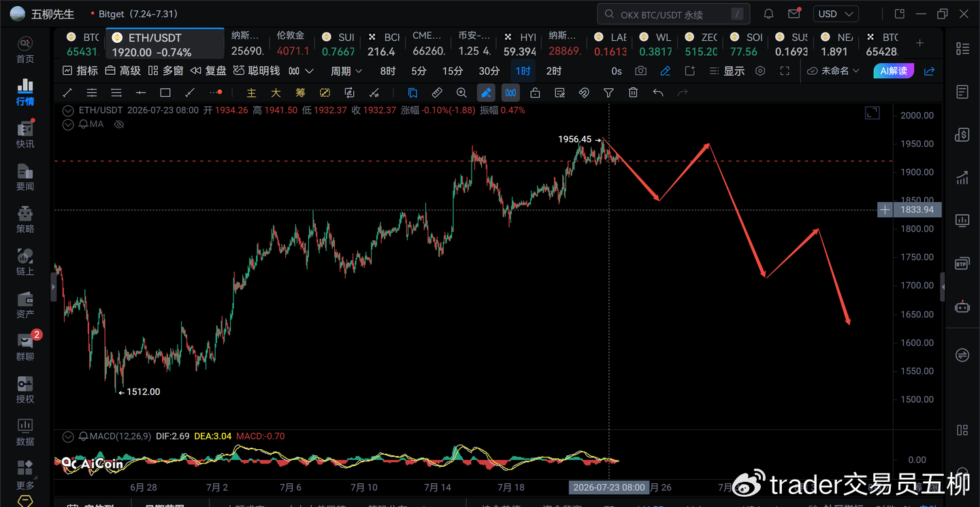Expand the 未命名 layout dropdown
This screenshot has height=507, width=980.
click(x=833, y=71)
